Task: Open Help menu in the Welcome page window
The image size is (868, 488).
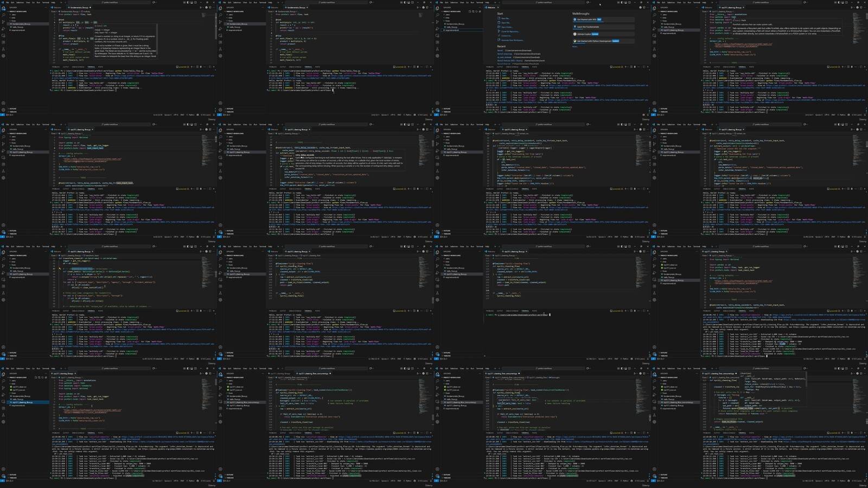Action: [487, 2]
